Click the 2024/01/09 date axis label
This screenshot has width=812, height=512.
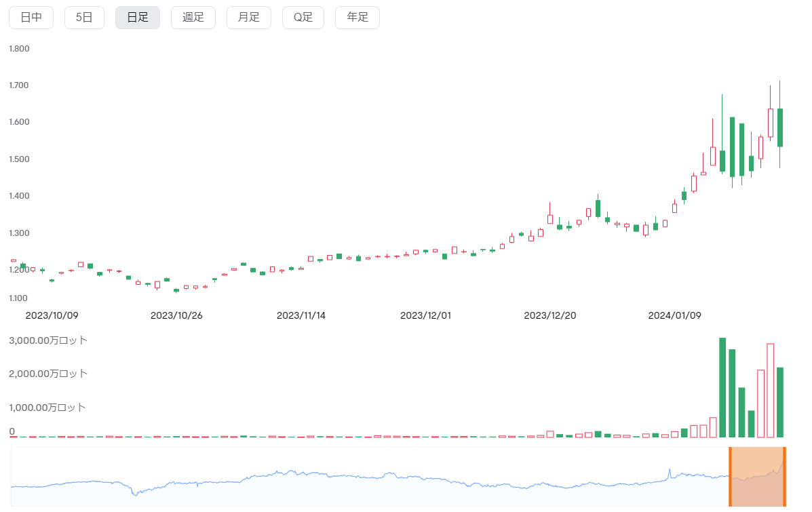click(x=675, y=315)
